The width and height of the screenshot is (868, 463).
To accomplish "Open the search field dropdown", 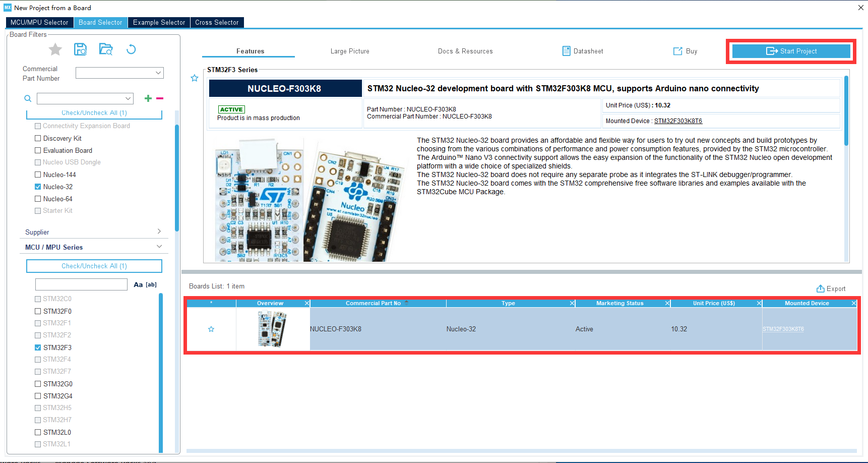I will [x=128, y=98].
